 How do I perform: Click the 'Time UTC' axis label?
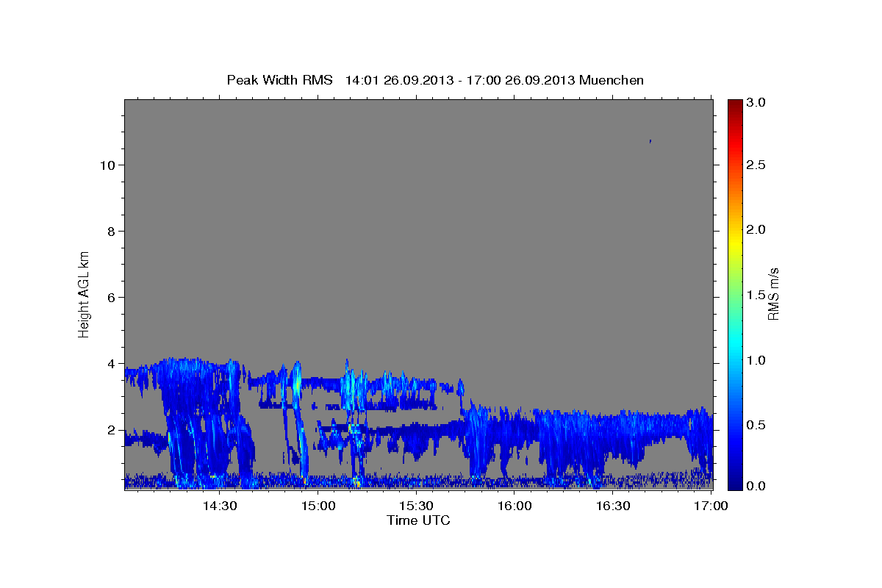(418, 520)
